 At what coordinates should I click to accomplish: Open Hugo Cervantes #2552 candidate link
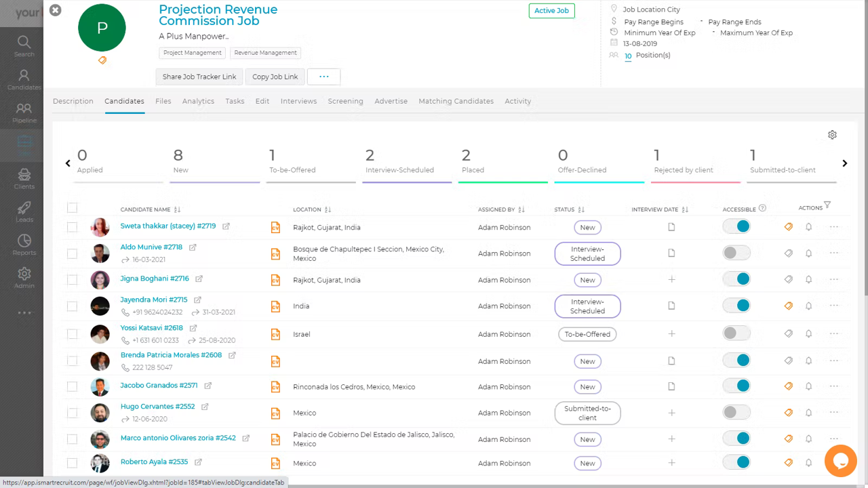[157, 407]
